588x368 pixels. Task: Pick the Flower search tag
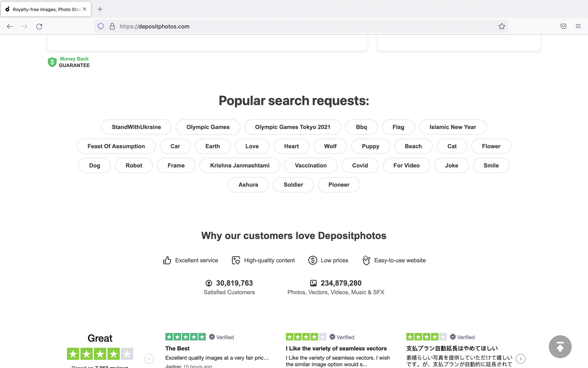[x=491, y=146]
